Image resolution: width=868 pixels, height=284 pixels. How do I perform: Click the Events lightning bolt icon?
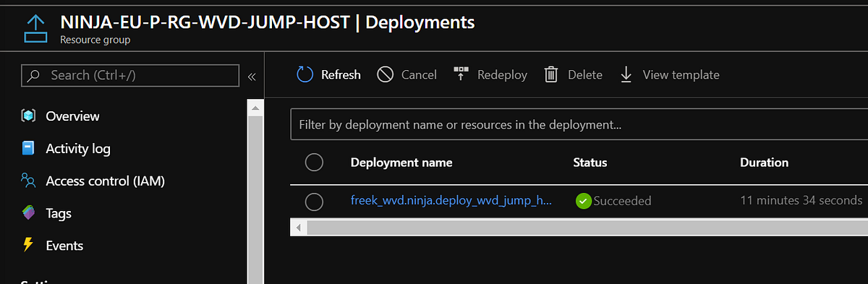click(x=28, y=245)
